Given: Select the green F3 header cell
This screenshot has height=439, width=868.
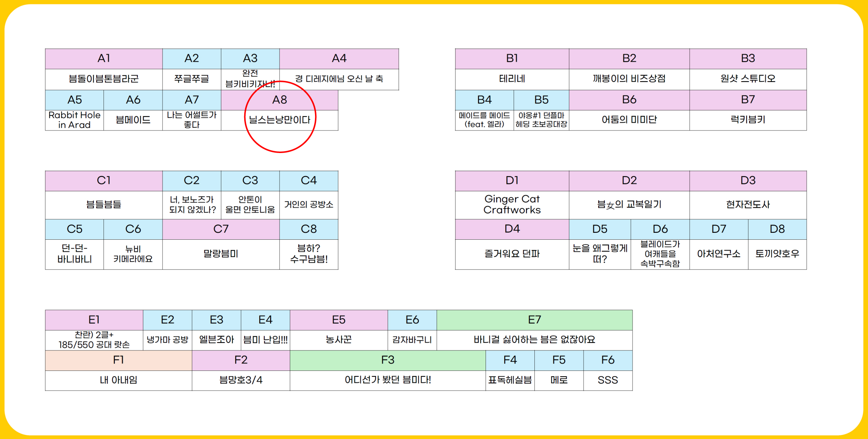Looking at the screenshot, I should (x=388, y=360).
